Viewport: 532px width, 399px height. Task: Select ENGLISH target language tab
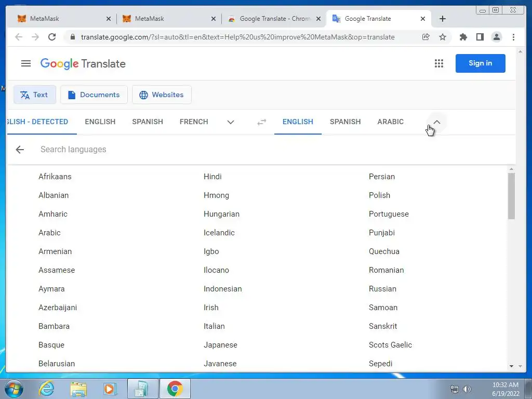click(298, 122)
